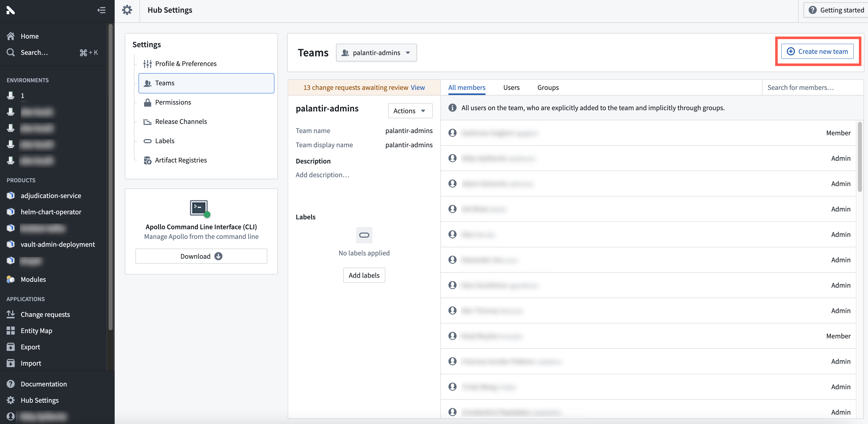
Task: Switch to the Users tab
Action: pos(511,87)
